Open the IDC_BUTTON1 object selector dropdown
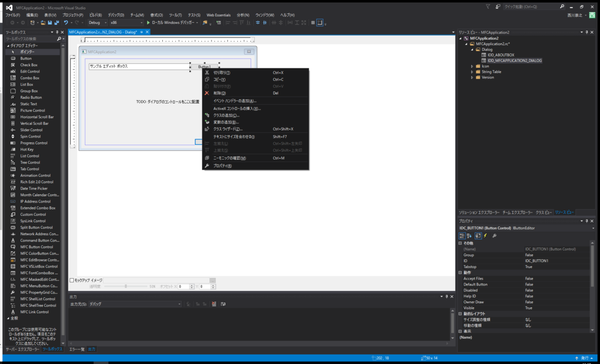The height and width of the screenshot is (364, 600). point(593,228)
